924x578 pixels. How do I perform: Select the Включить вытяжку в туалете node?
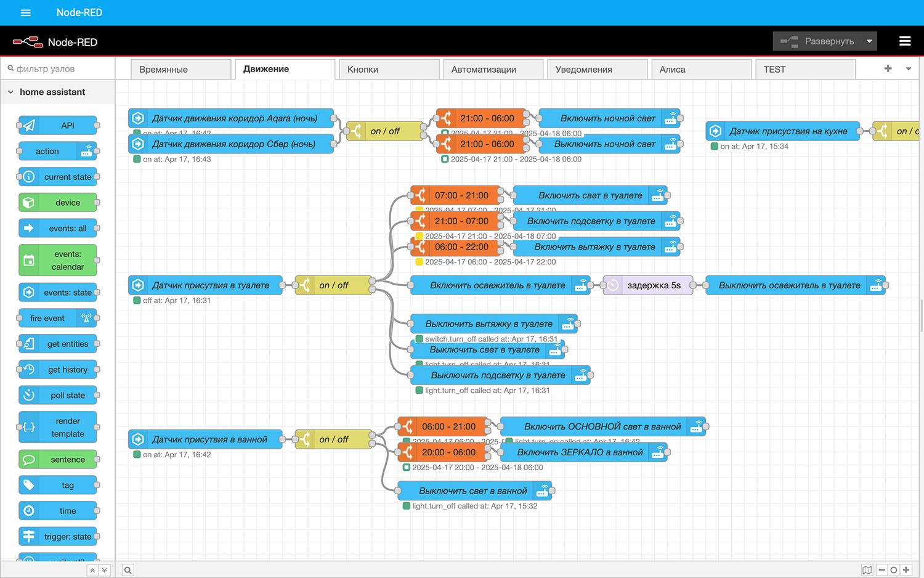(x=596, y=247)
